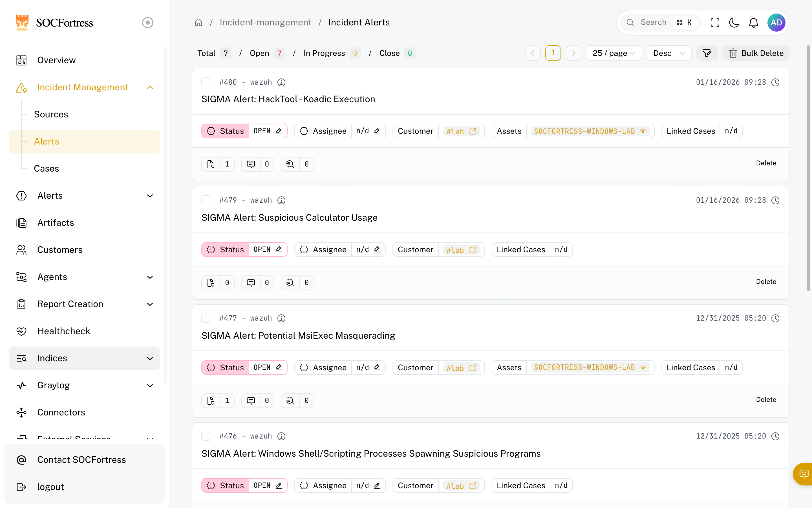Select page 1 in pagination
This screenshot has height=508, width=812.
553,53
